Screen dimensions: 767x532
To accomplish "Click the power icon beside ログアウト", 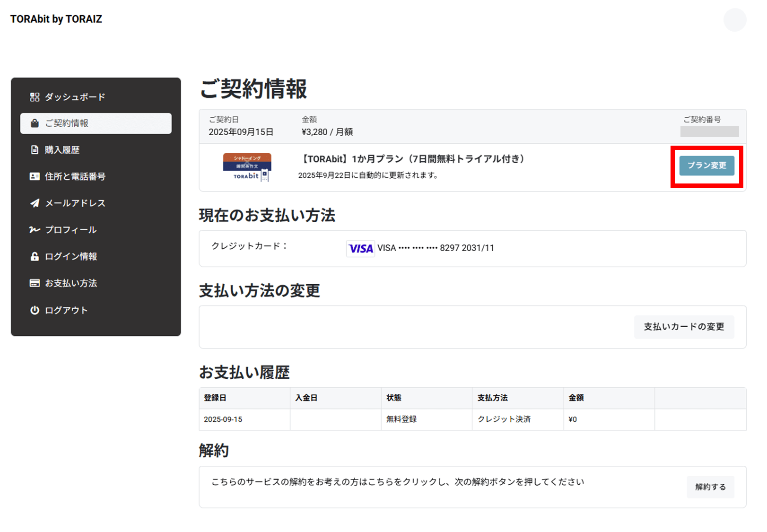I will [x=35, y=310].
